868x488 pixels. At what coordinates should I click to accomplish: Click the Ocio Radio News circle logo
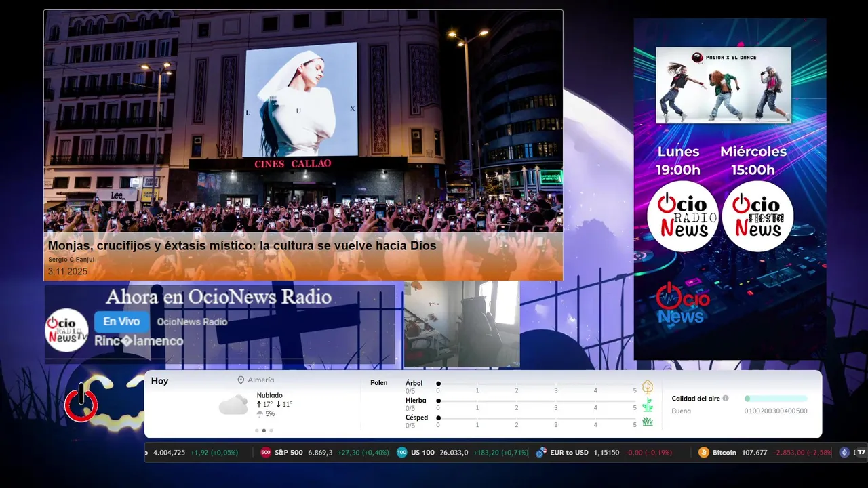pos(683,216)
